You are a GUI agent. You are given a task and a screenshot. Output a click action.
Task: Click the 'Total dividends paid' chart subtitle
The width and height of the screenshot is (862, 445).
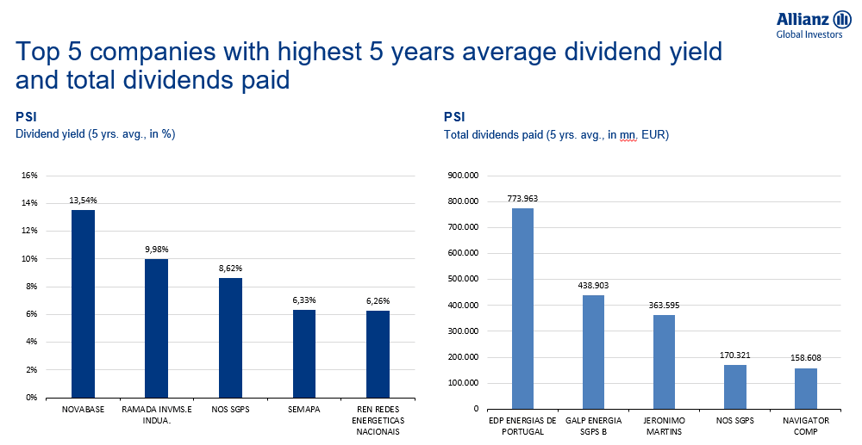555,134
